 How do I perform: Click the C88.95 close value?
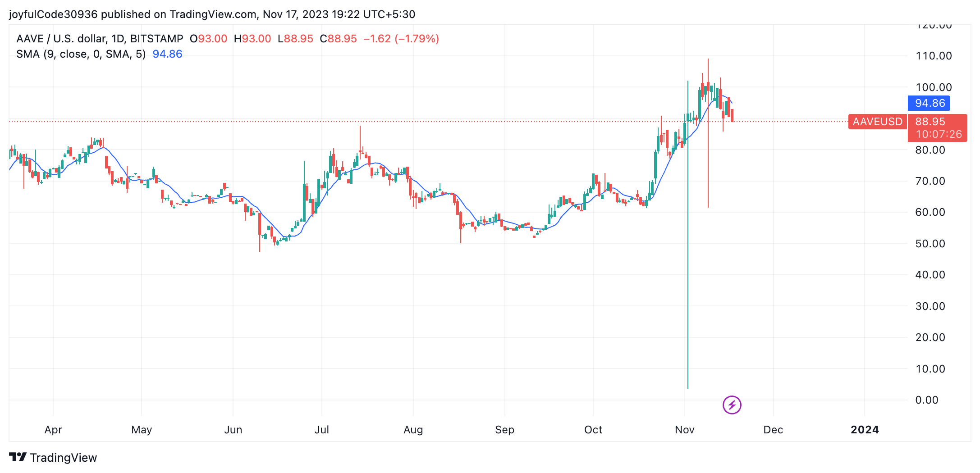338,39
